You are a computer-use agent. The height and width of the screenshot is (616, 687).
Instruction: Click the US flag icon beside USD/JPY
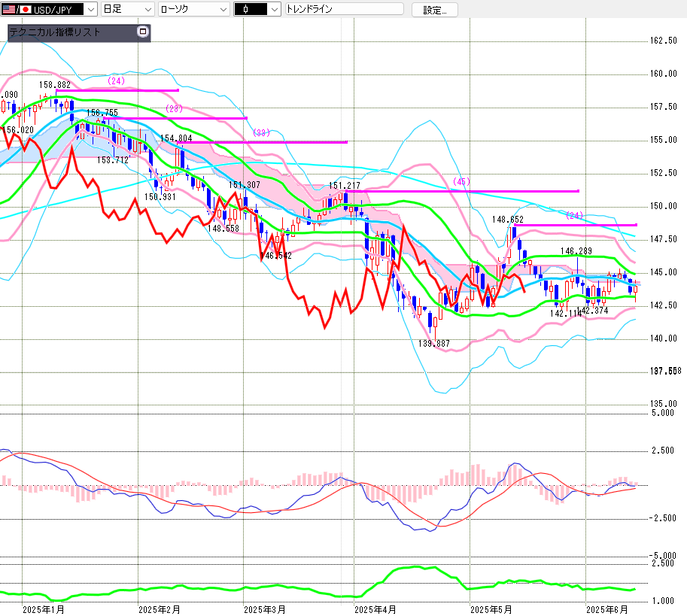[x=8, y=9]
